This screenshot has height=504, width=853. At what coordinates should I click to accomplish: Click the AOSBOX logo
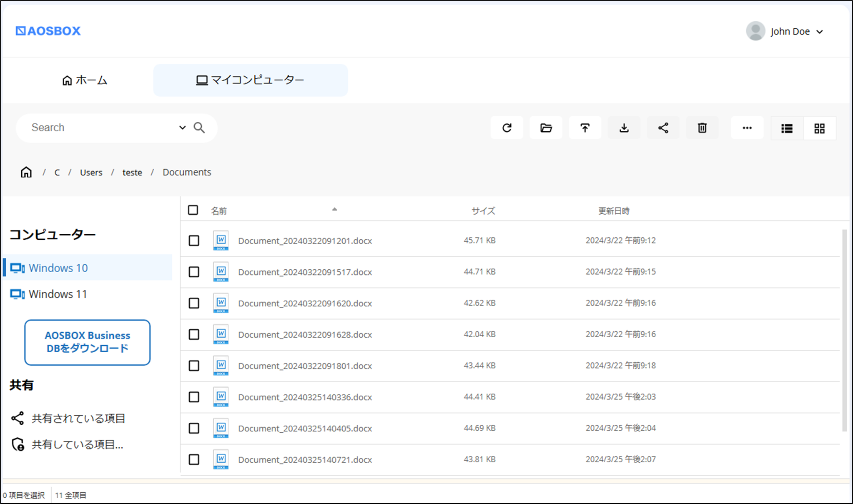tap(48, 31)
